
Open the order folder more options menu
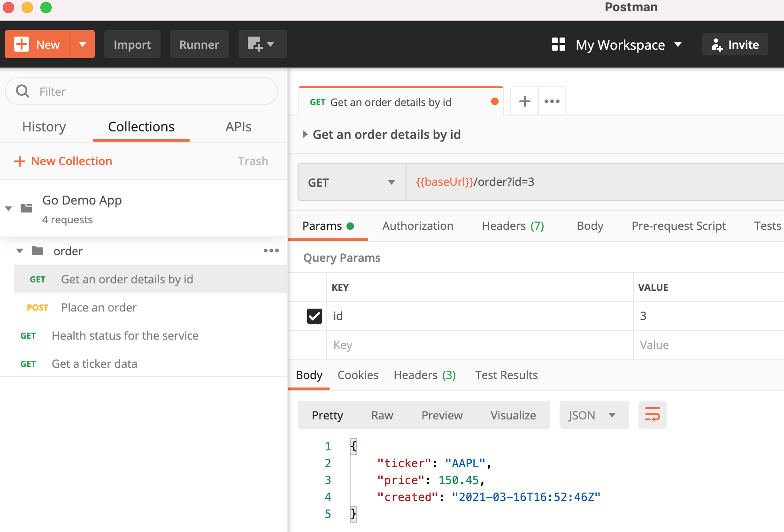pyautogui.click(x=271, y=251)
